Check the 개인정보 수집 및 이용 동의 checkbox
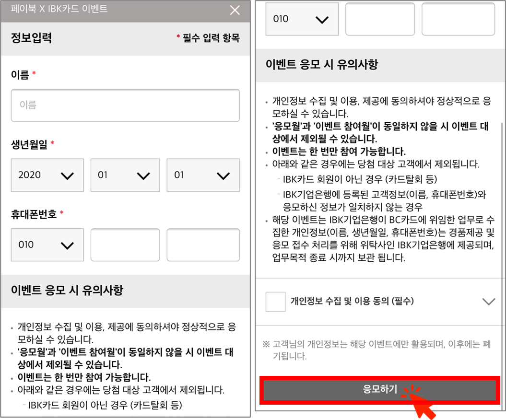The image size is (506, 420). pos(275,302)
